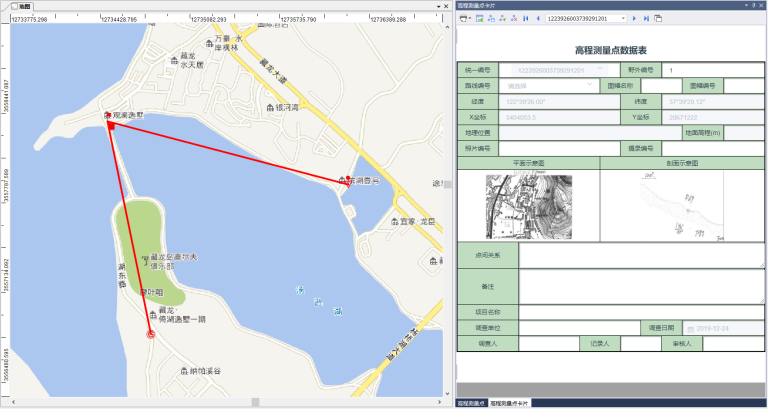
Task: Click the save-form icon with green arrow
Action: (480, 18)
